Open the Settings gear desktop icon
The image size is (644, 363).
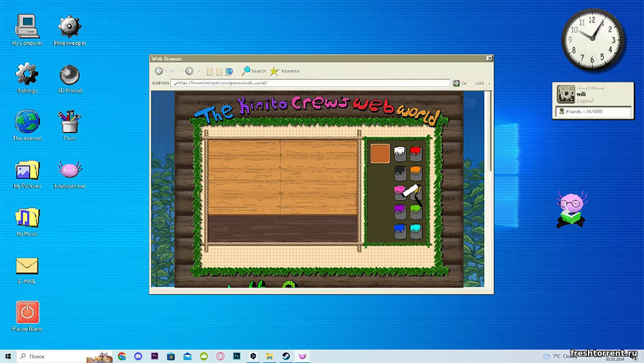click(27, 77)
